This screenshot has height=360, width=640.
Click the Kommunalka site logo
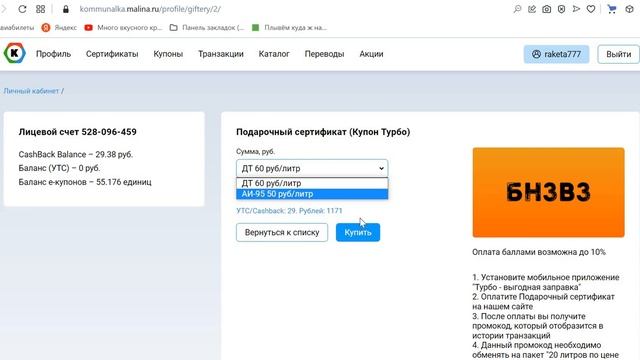15,53
